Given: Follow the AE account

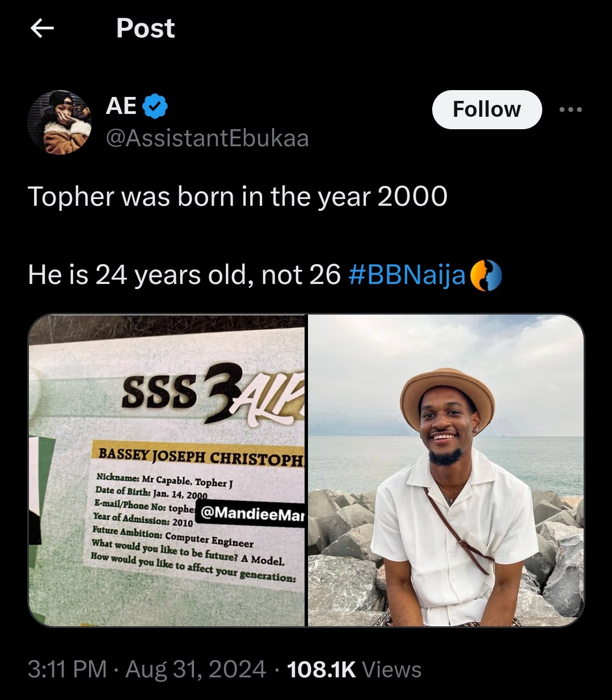Looking at the screenshot, I should [x=487, y=109].
